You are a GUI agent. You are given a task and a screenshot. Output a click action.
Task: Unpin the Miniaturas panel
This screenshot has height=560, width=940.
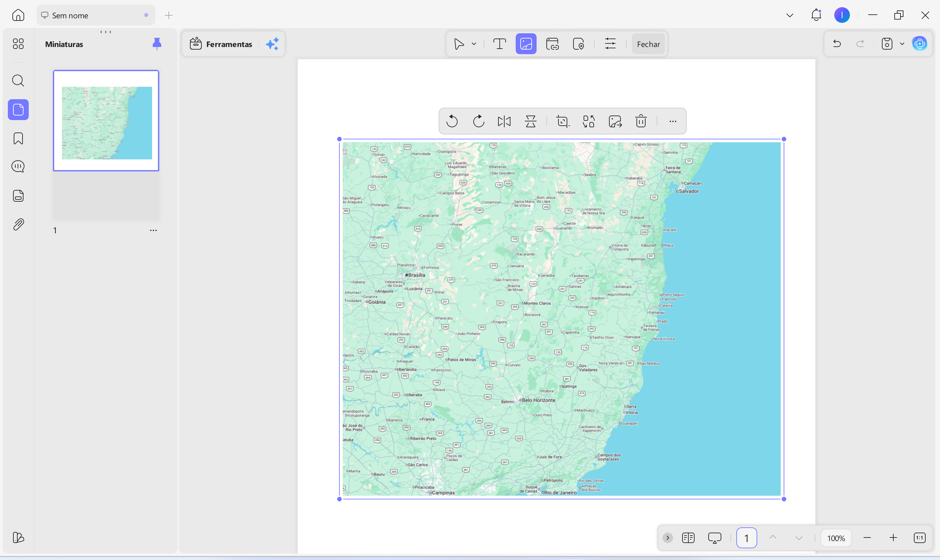[x=157, y=44]
